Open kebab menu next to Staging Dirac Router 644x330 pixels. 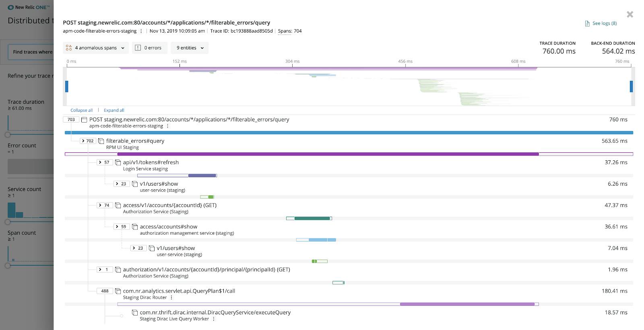(x=171, y=297)
